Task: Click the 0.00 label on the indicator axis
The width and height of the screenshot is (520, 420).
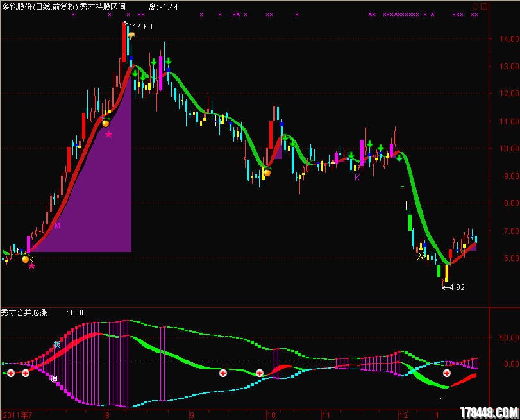Action: pyautogui.click(x=511, y=364)
